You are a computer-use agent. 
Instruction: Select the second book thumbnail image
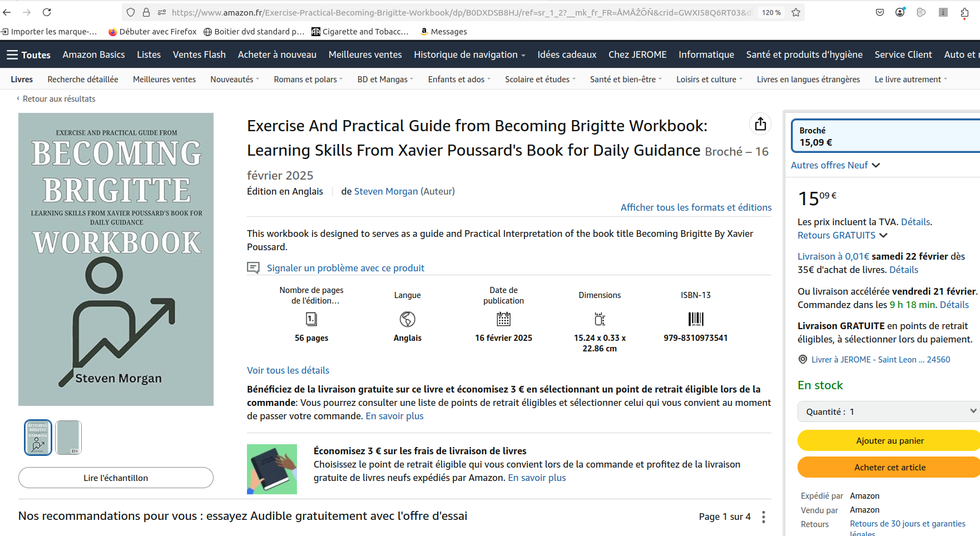pos(68,438)
